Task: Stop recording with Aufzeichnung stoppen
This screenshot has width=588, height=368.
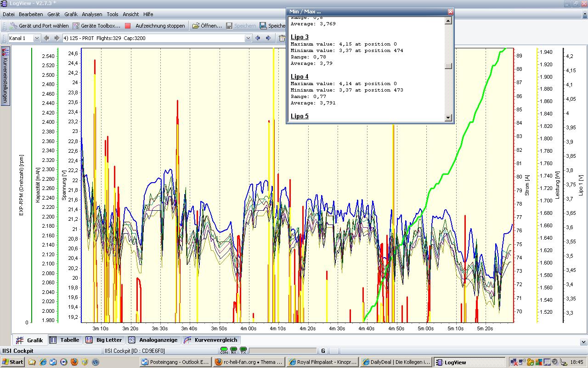Action: coord(155,26)
